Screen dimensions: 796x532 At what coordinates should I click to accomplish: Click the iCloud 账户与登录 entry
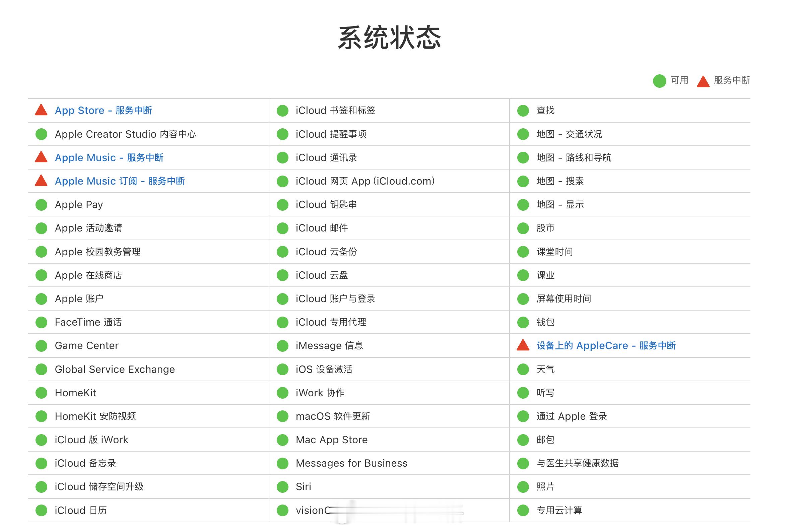click(336, 298)
